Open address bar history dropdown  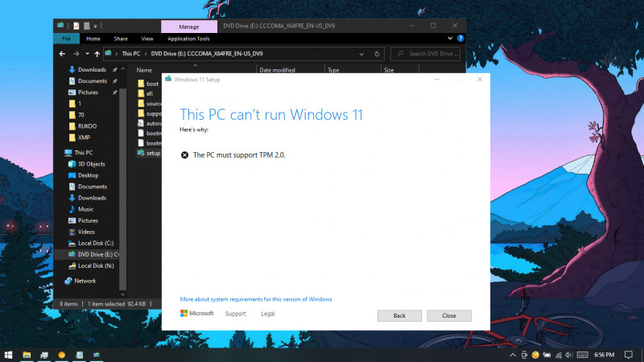click(361, 54)
